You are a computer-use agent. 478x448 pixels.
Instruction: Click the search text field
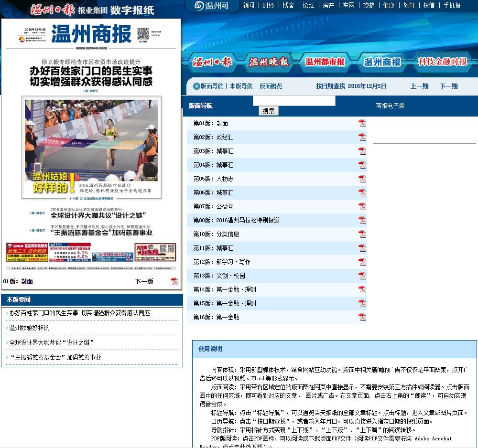294,101
